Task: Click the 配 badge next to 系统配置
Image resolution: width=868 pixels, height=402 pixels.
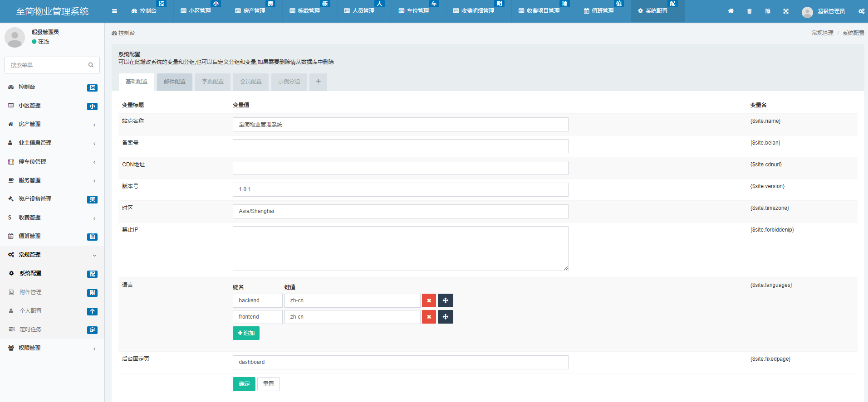Action: pyautogui.click(x=92, y=274)
